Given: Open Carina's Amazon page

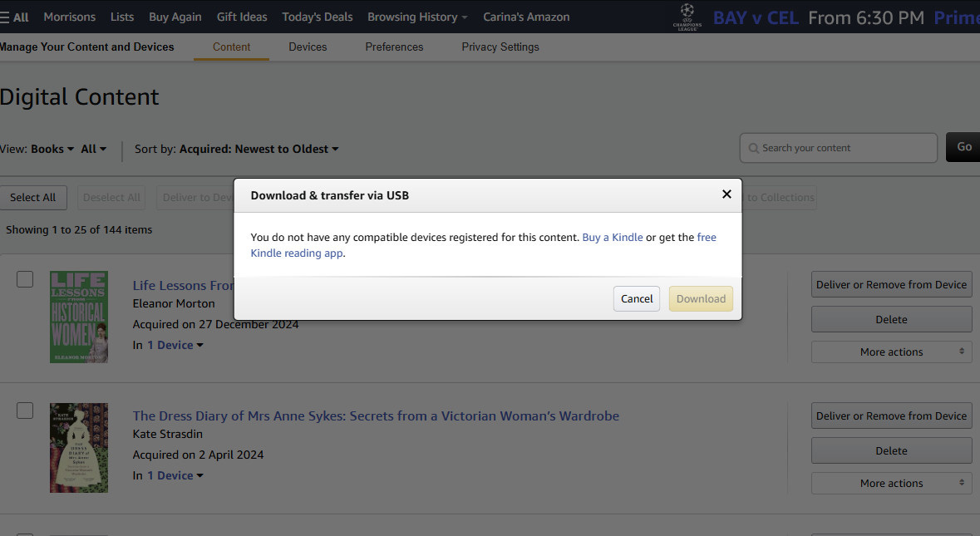Looking at the screenshot, I should pyautogui.click(x=526, y=17).
